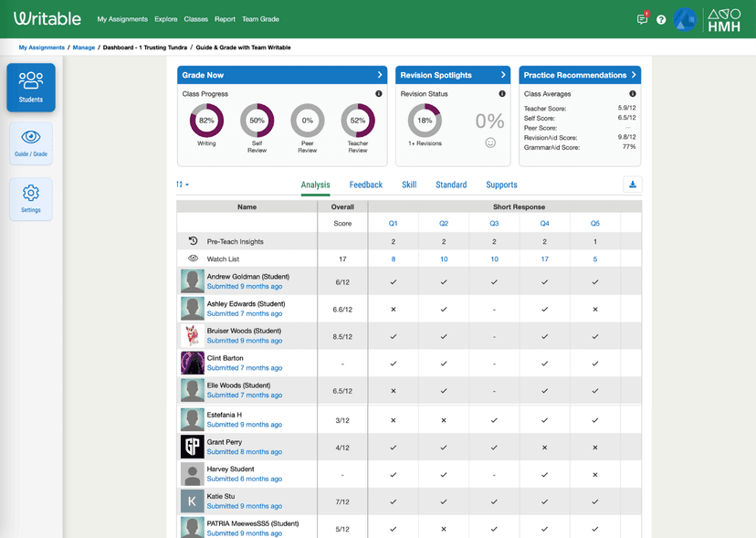The image size is (756, 538).
Task: Click the Watch List eye icon
Action: [x=194, y=258]
